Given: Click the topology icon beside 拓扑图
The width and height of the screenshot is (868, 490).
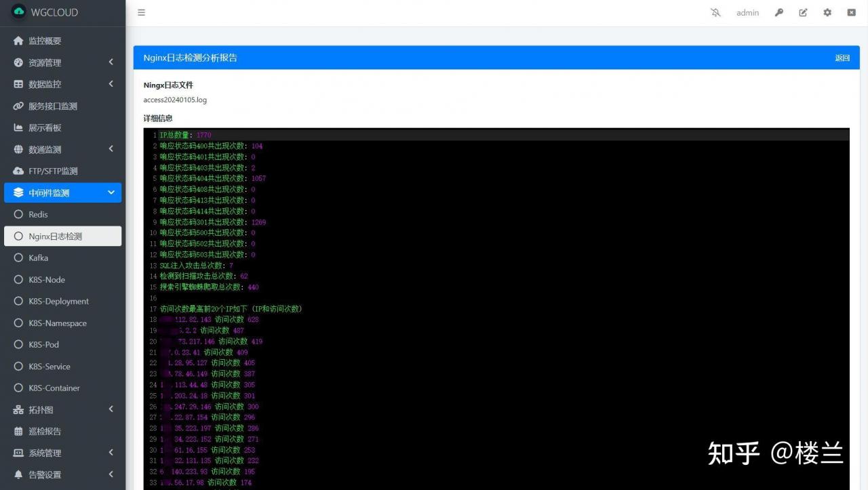Looking at the screenshot, I should click(18, 409).
